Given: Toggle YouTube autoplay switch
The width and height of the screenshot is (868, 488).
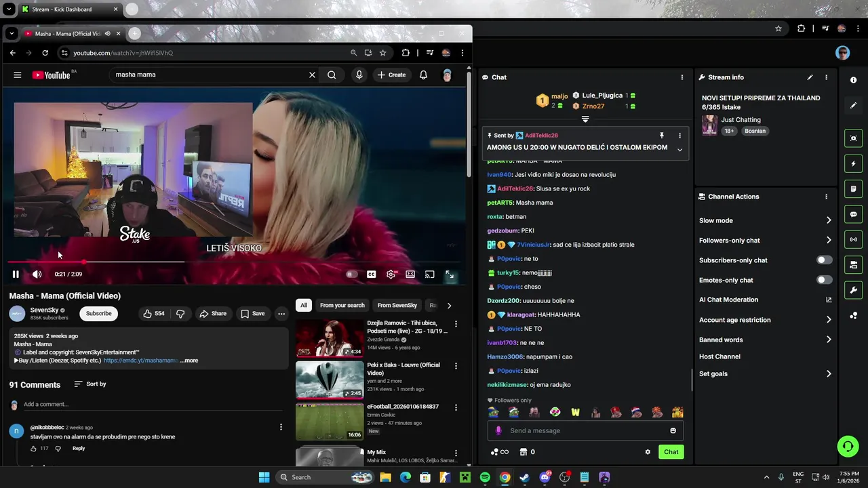Looking at the screenshot, I should [351, 274].
